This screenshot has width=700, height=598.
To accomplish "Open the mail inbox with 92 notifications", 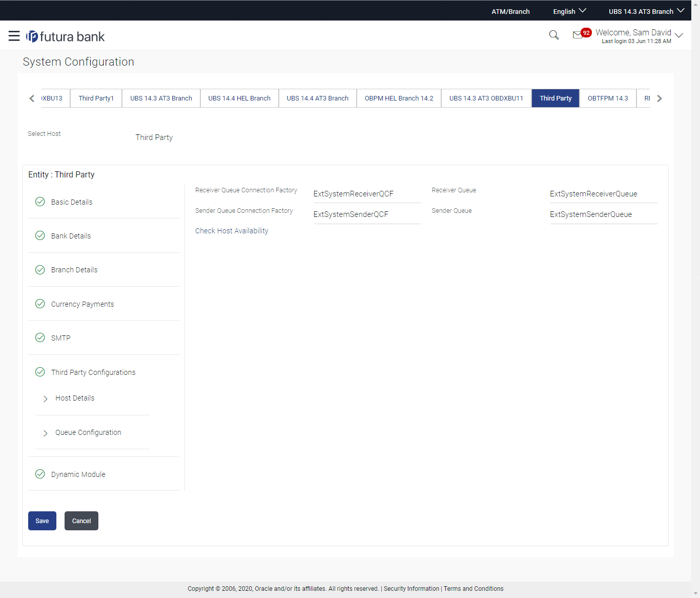I will (x=582, y=34).
